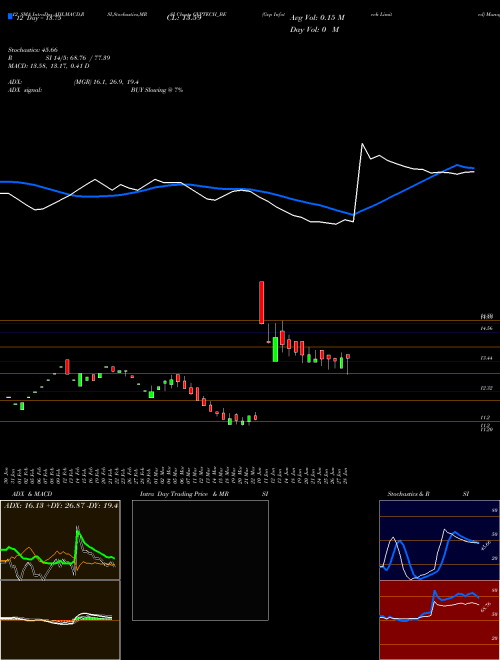This screenshot has height=660, width=500.
Task: Open the red RSI chart panel
Action: coord(439,620)
